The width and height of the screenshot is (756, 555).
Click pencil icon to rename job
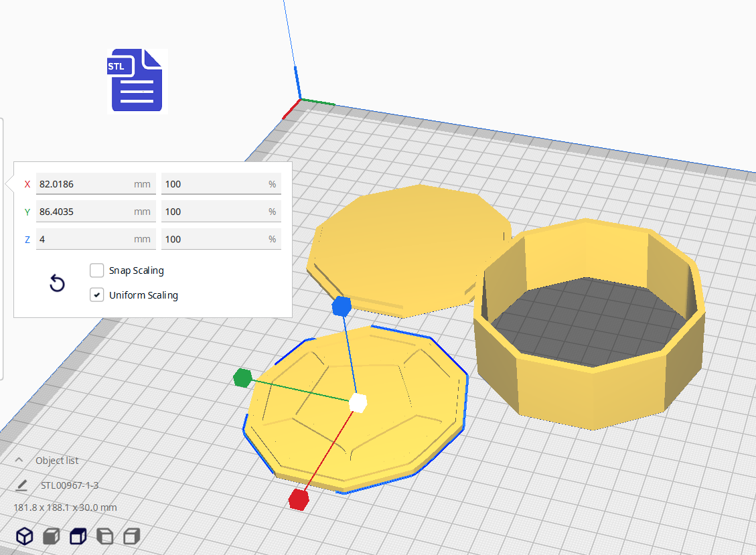click(x=22, y=485)
